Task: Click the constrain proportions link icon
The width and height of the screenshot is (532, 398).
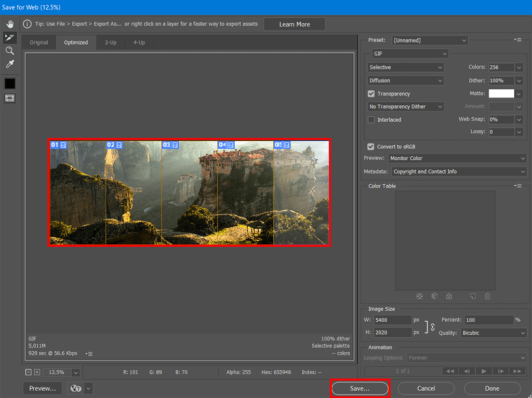Action: tap(432, 327)
